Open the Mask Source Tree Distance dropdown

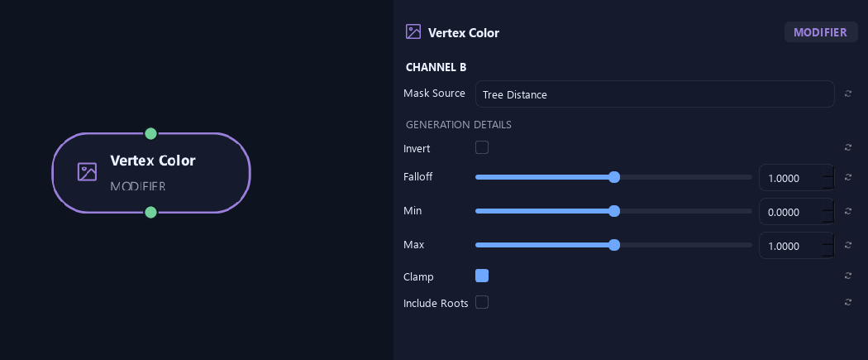tap(655, 94)
